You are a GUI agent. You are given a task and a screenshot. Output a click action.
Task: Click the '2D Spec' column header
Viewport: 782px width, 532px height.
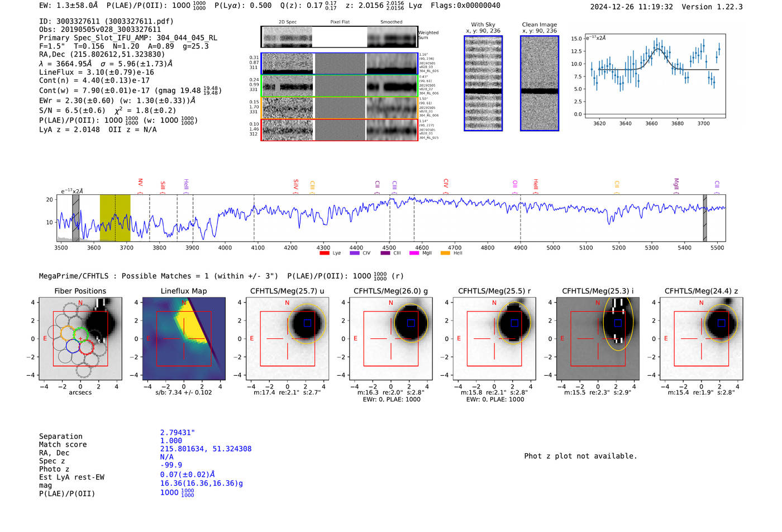[x=288, y=22]
